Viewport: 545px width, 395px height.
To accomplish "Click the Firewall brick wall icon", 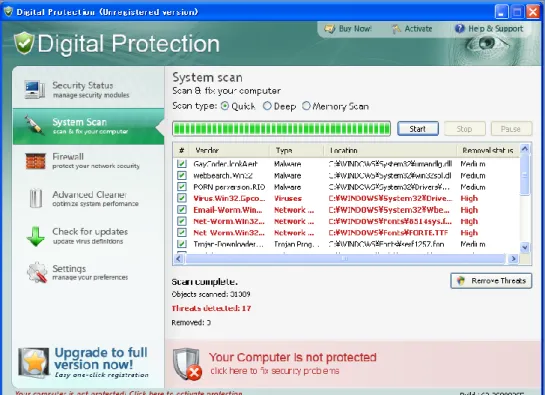I will click(x=35, y=161).
